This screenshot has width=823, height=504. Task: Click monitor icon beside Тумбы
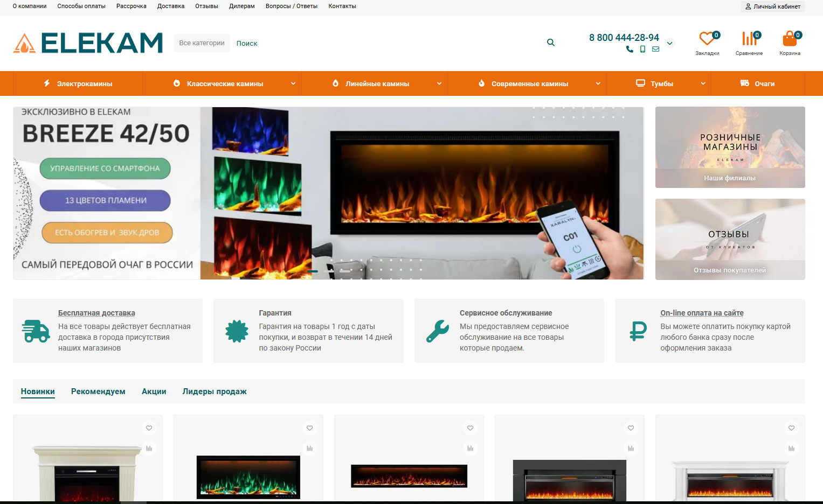[640, 83]
